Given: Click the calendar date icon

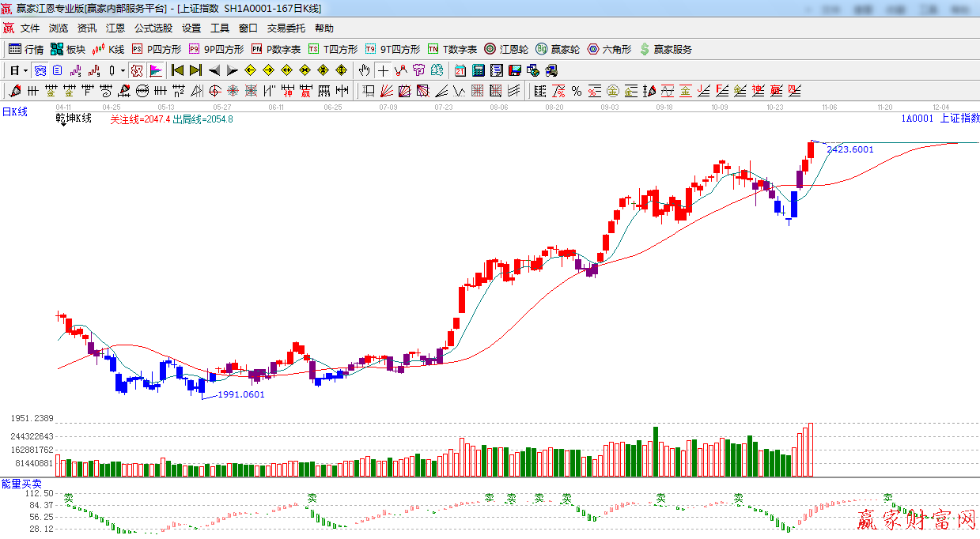Looking at the screenshot, I should pos(460,70).
